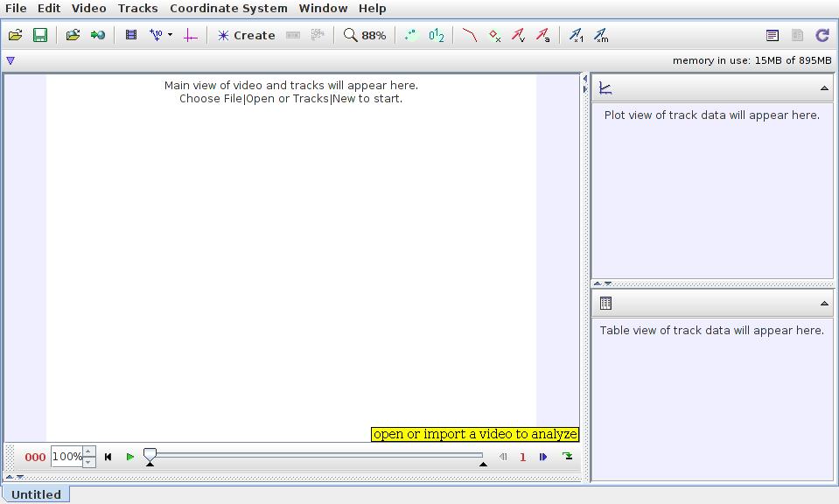Toggle velocity vectors display icon

pyautogui.click(x=518, y=36)
